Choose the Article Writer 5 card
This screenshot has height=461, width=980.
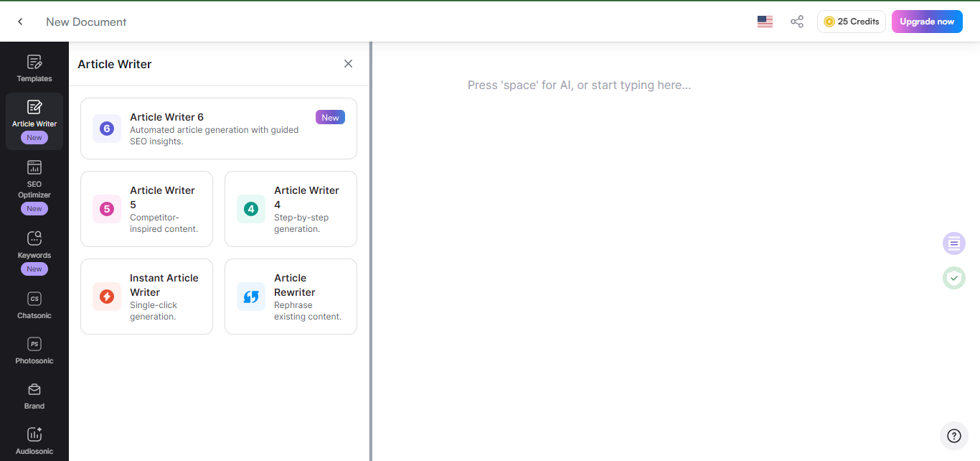coord(146,208)
